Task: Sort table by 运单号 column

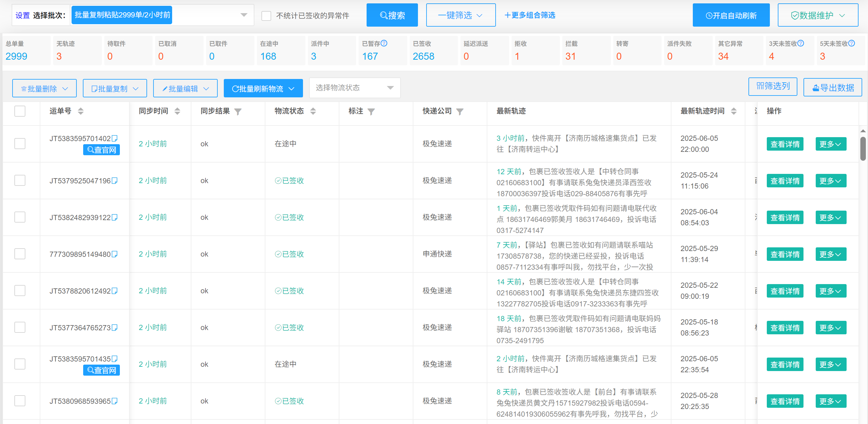Action: [x=81, y=111]
